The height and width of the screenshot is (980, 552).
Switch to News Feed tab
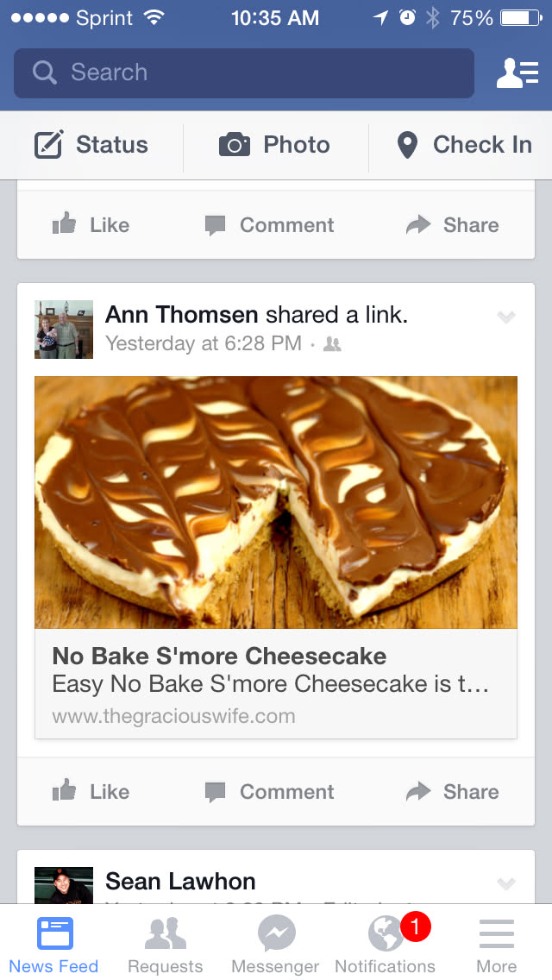click(54, 944)
